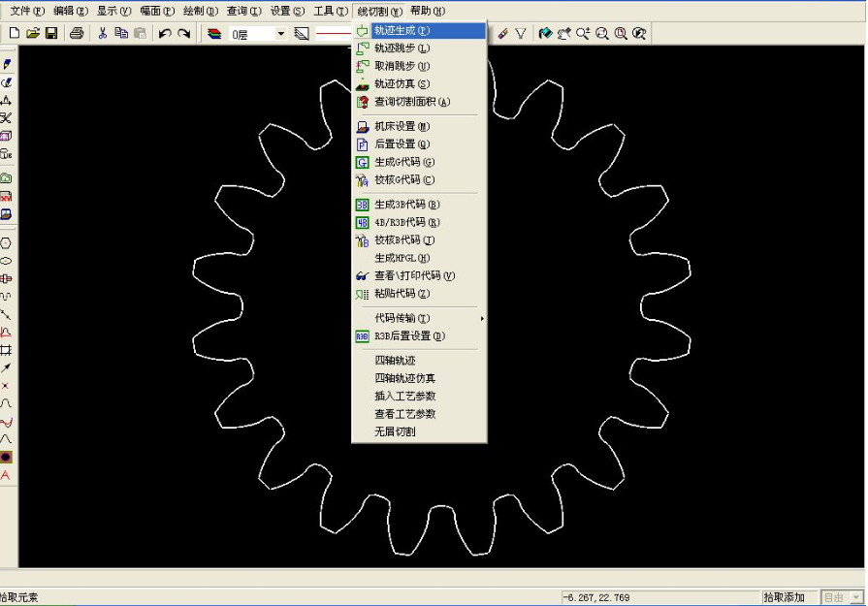The height and width of the screenshot is (606, 868).
Task: Choose 机床设置(M) menu entry
Action: coord(419,126)
